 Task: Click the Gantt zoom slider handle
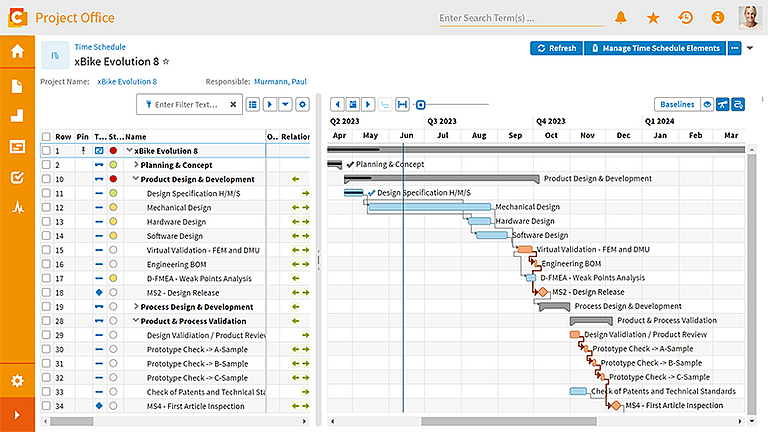[x=420, y=104]
